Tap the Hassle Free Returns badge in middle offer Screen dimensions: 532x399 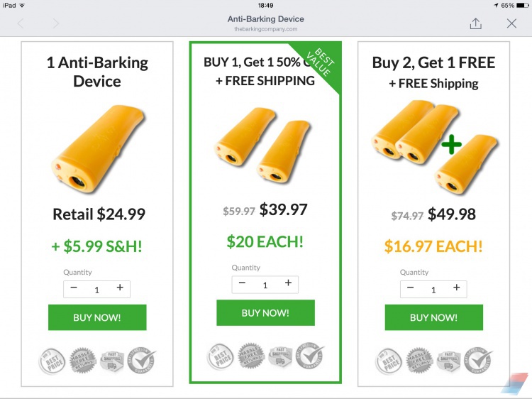coord(251,356)
